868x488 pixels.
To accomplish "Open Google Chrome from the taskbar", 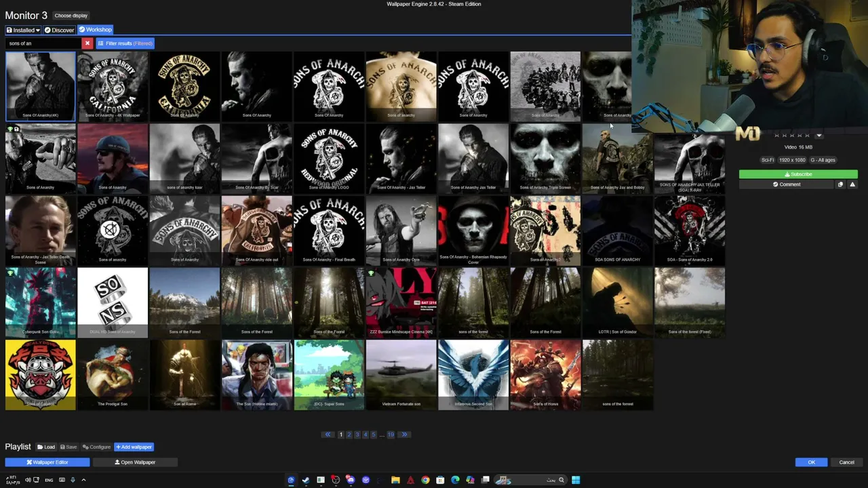I will tap(425, 480).
